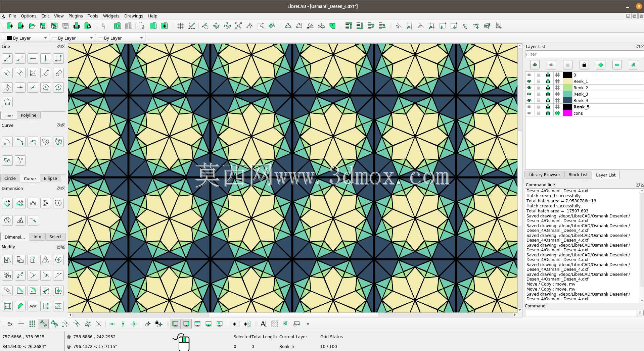
Task: Select the Trim modify tool
Action: [x=33, y=275]
